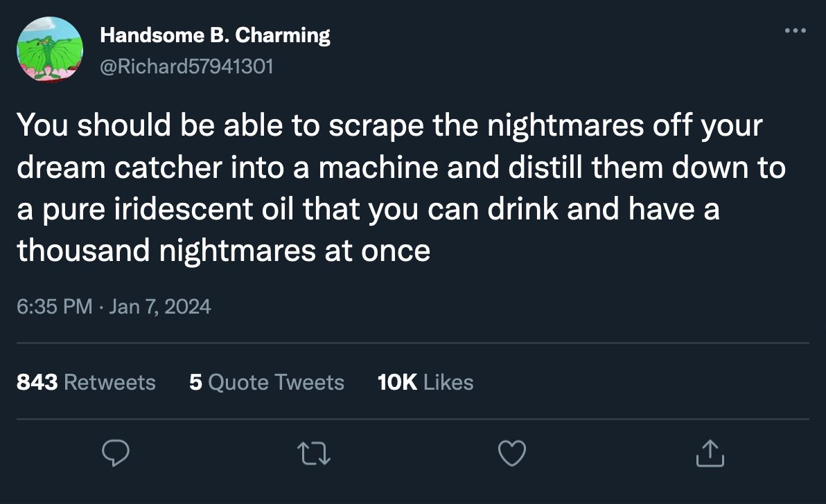826x504 pixels.
Task: Click the Jan 7, 2024 date
Action: 159,305
